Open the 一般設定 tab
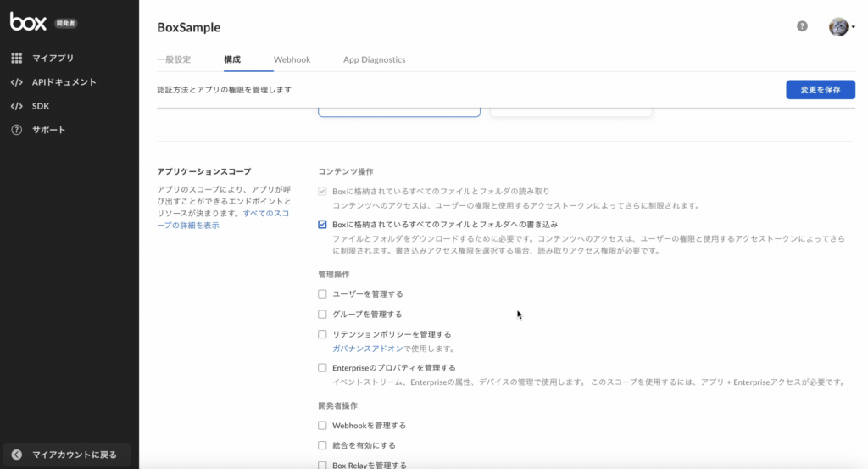The width and height of the screenshot is (868, 469). click(x=174, y=59)
